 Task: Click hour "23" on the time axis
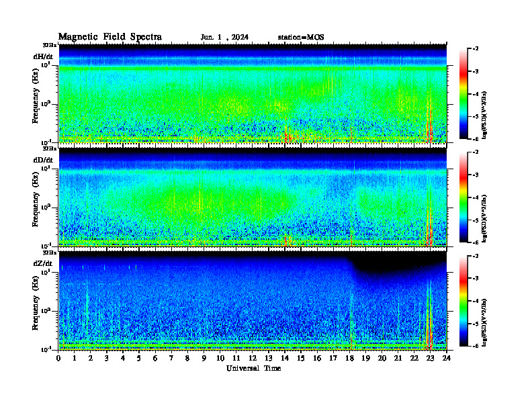430,359
